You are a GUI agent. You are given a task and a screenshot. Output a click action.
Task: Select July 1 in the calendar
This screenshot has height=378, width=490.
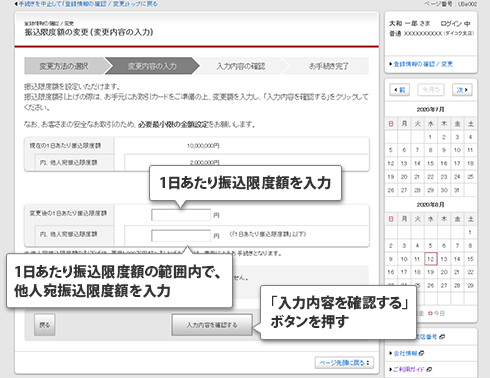point(431,137)
